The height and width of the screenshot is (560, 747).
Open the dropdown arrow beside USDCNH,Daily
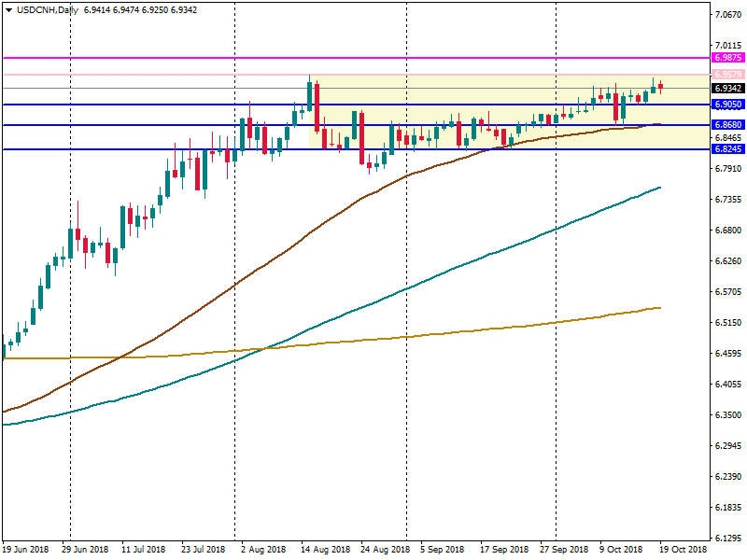pos(8,9)
